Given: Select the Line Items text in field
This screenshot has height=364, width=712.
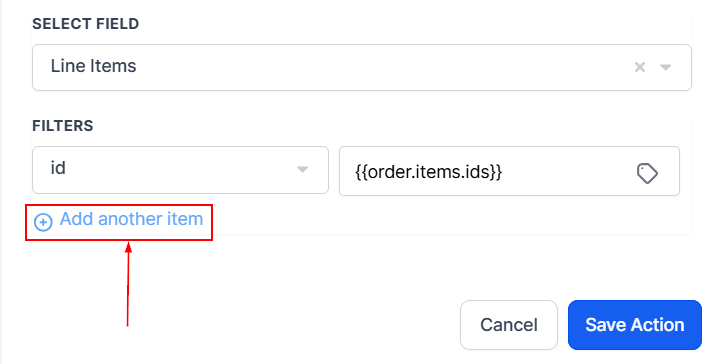Looking at the screenshot, I should pos(93,66).
